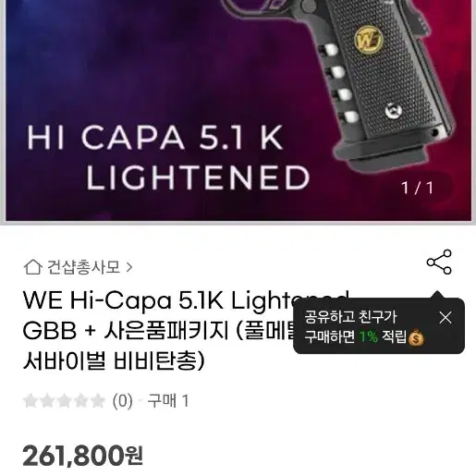Screen dimensions: 476x476
Task: Tap the share icon
Action: (x=439, y=262)
